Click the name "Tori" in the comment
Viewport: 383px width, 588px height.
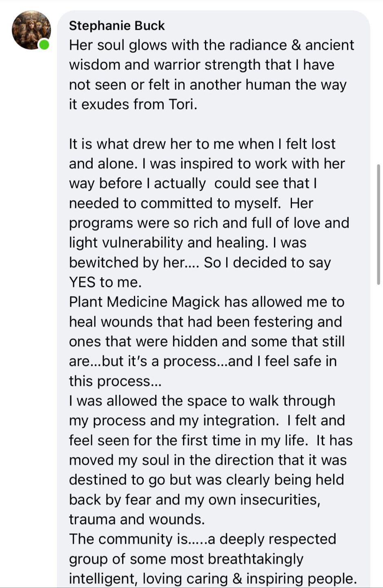coord(182,105)
